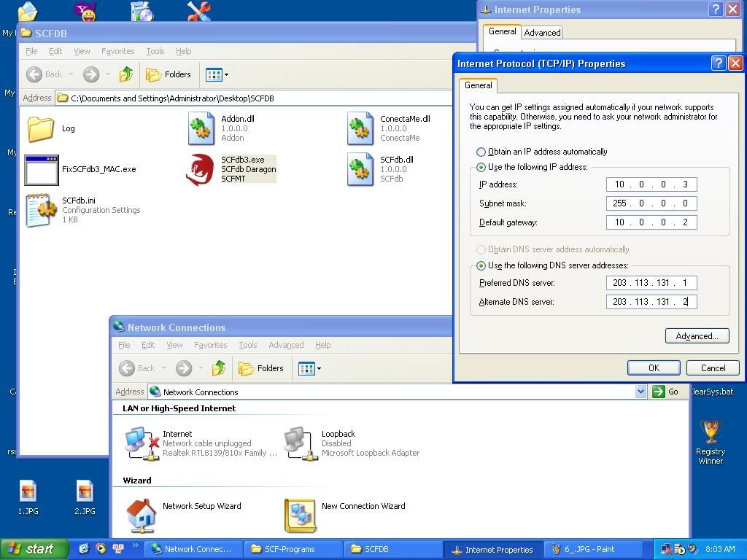Open View menu in Network Connections window

pos(174,345)
